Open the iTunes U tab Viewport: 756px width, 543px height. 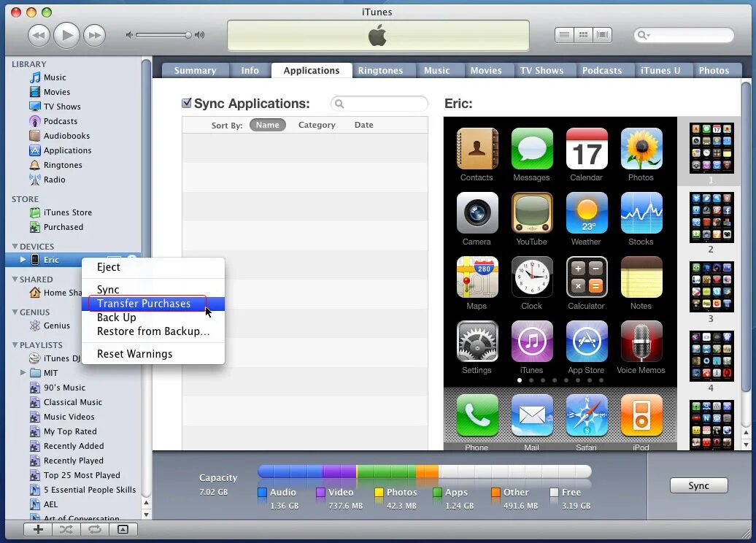[660, 70]
